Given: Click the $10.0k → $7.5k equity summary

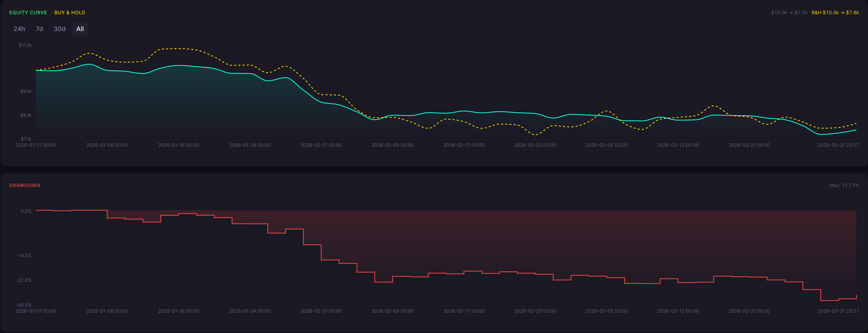Looking at the screenshot, I should 789,12.
